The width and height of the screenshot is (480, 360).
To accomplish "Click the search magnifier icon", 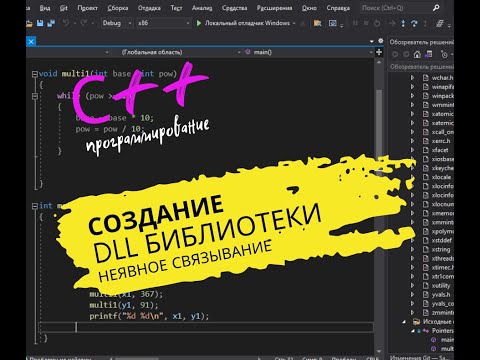I will [x=436, y=8].
